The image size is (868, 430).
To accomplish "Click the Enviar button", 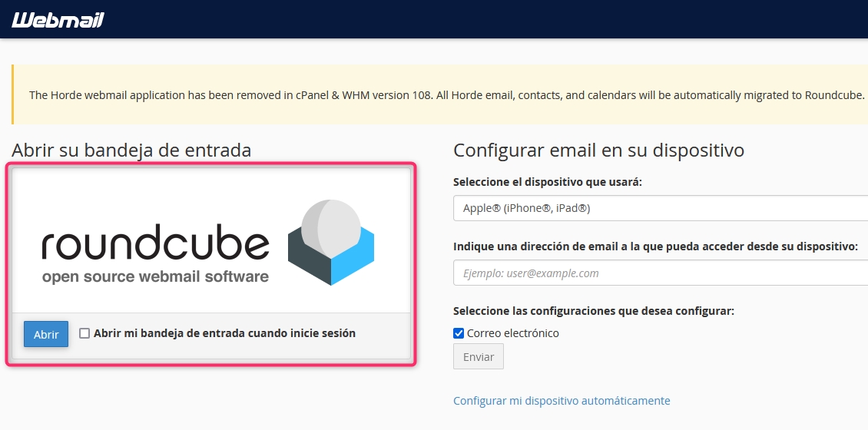I will [x=479, y=356].
